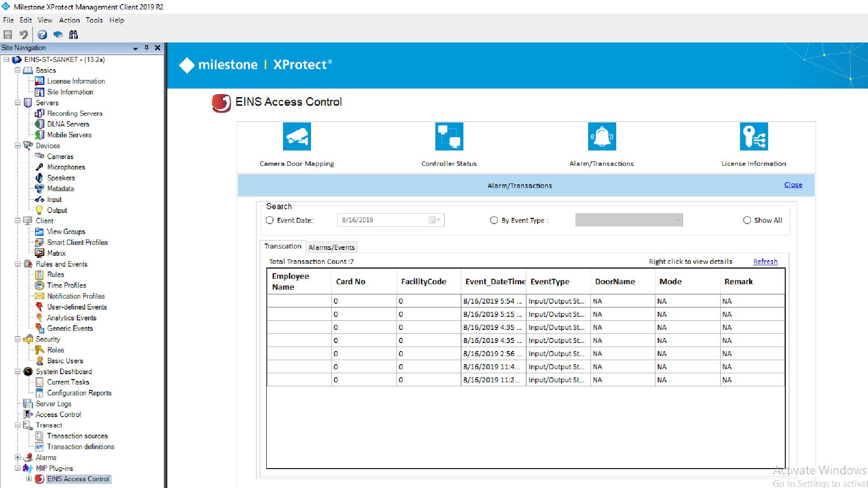Collapse the Servers tree node
Image resolution: width=868 pixels, height=488 pixels.
tap(18, 103)
